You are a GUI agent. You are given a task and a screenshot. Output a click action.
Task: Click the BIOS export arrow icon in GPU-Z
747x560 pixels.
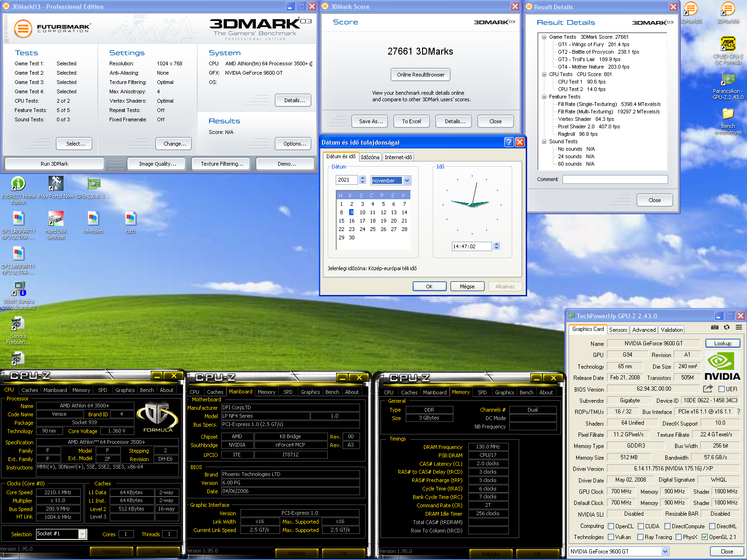(708, 389)
